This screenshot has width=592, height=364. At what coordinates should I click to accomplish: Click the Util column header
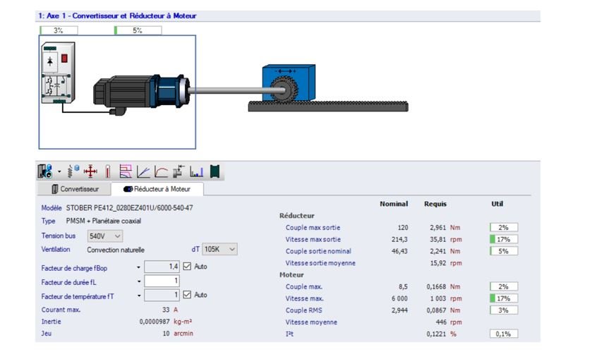(497, 204)
